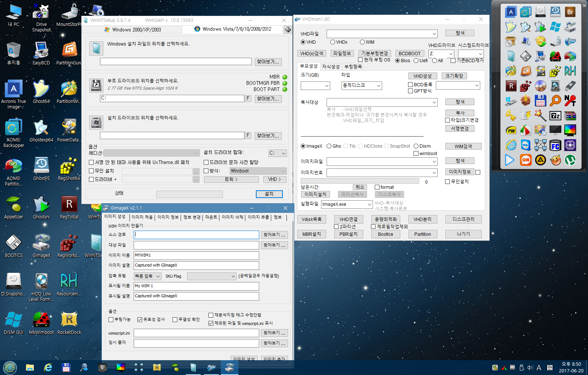Click the Bootice button in VHDman

pos(385,234)
